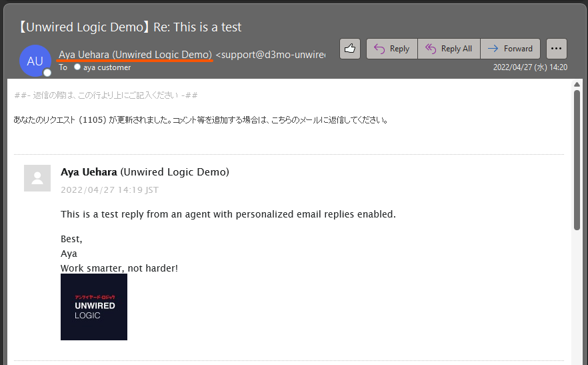
Task: Click the gray ##- reply-above-this-line text
Action: coord(106,95)
